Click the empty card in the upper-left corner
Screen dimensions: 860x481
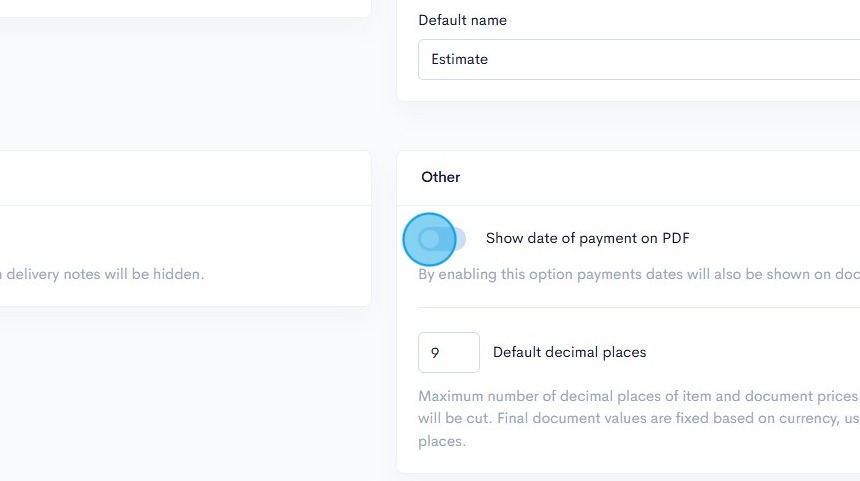pos(180,6)
